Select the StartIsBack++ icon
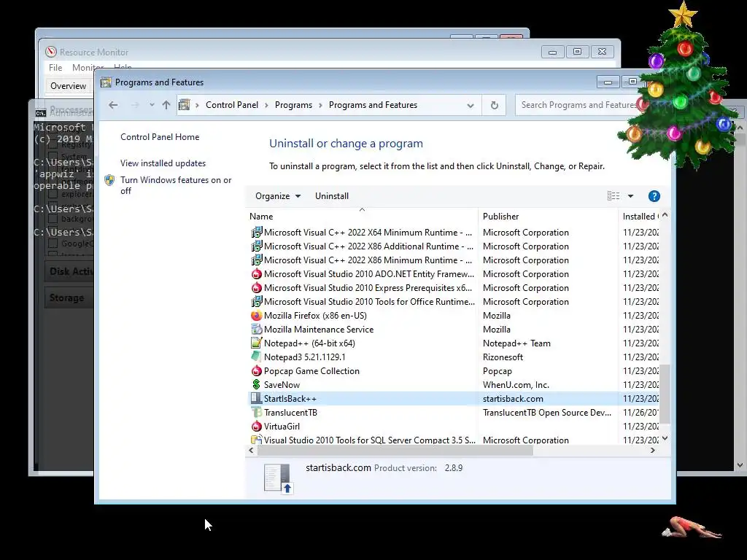This screenshot has height=560, width=747. [x=256, y=398]
